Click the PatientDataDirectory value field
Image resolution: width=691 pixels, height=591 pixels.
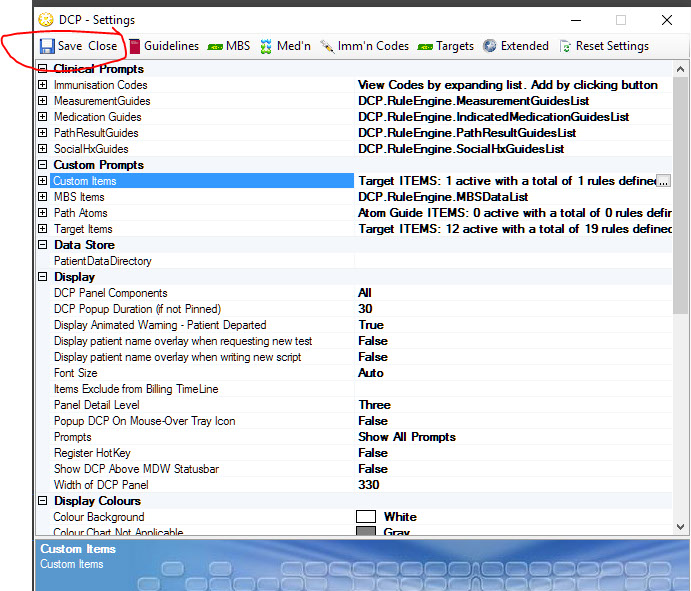[510, 261]
